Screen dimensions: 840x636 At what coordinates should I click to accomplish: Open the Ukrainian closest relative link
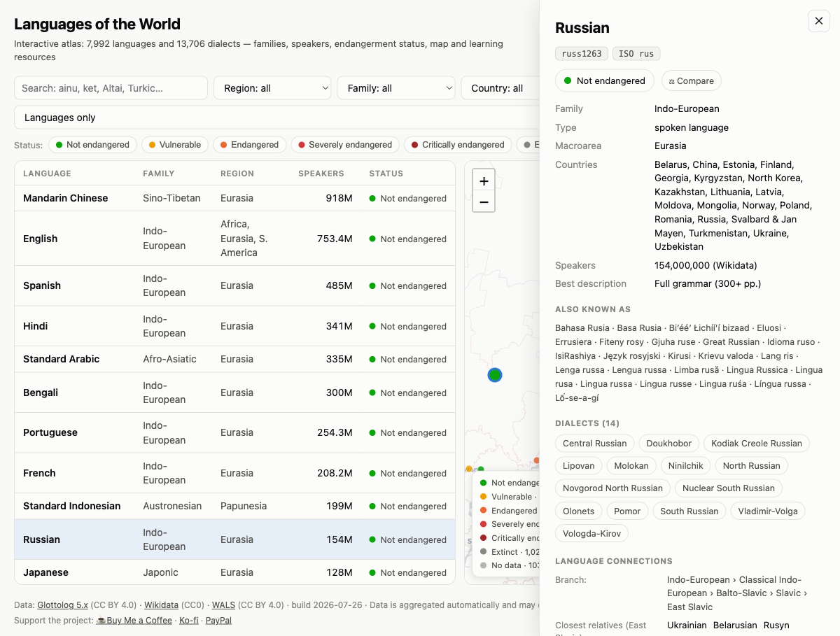tap(687, 626)
